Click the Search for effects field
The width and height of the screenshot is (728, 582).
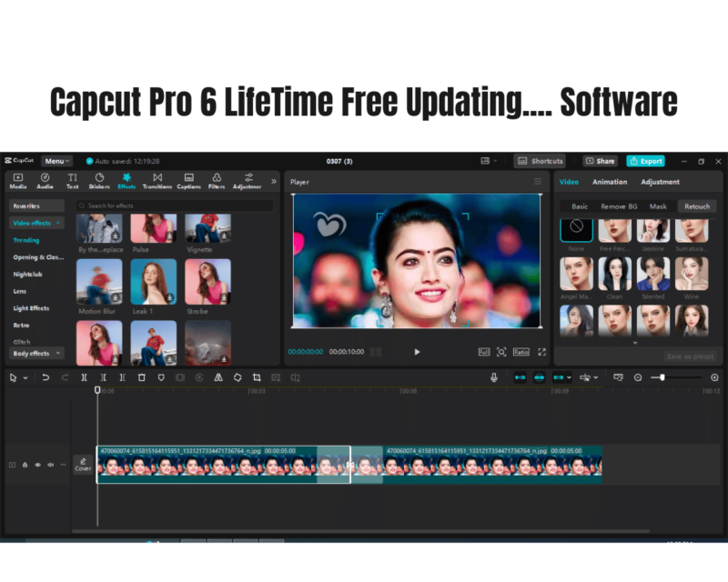click(x=175, y=206)
